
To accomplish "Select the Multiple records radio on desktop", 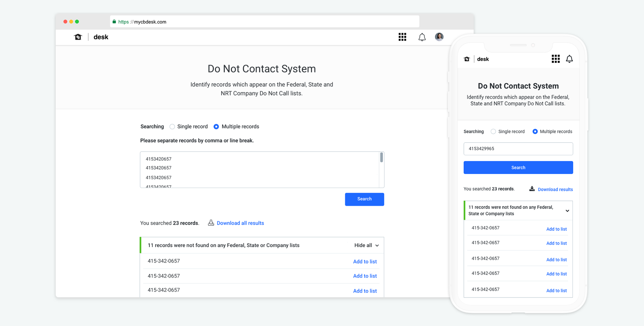I will 216,126.
